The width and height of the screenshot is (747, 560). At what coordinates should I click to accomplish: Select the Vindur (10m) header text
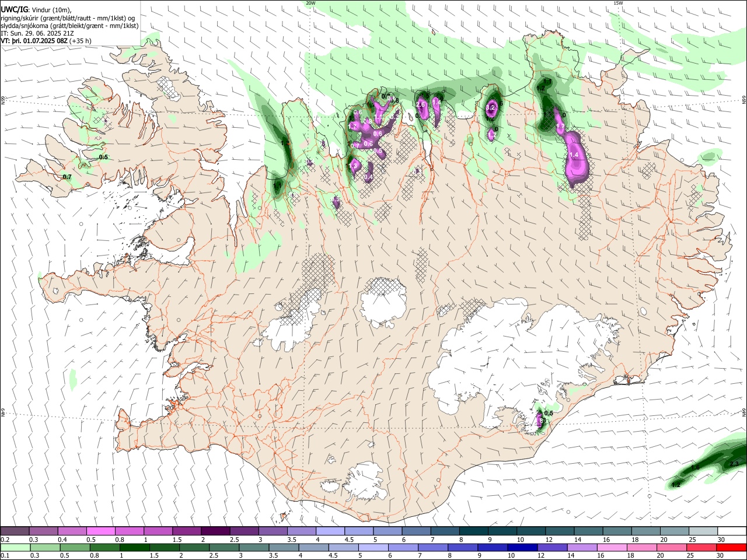click(x=51, y=9)
